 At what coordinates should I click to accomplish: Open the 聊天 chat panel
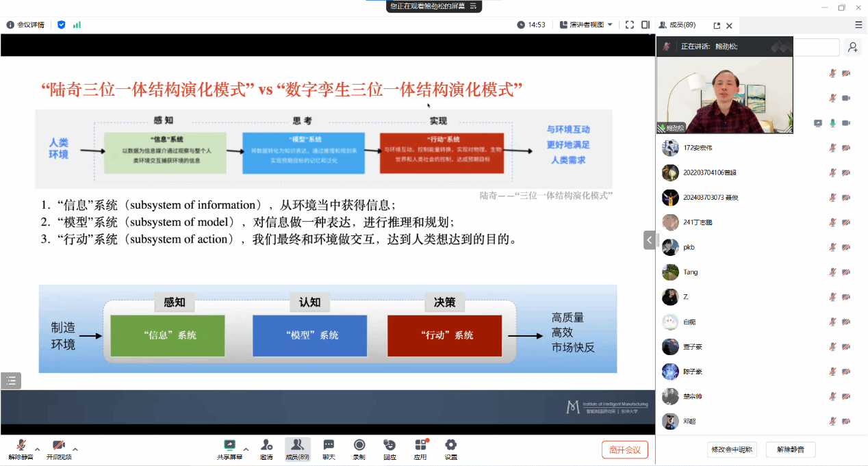point(329,449)
